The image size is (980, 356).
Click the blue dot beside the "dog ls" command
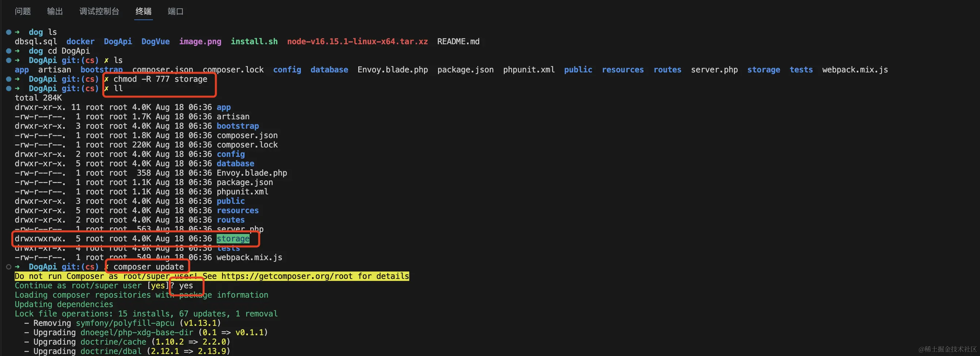[x=9, y=32]
